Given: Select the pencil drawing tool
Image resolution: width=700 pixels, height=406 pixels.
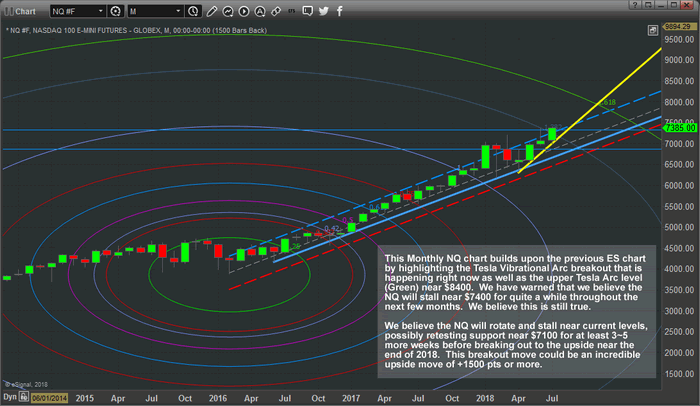Looking at the screenshot, I should pos(212,11).
